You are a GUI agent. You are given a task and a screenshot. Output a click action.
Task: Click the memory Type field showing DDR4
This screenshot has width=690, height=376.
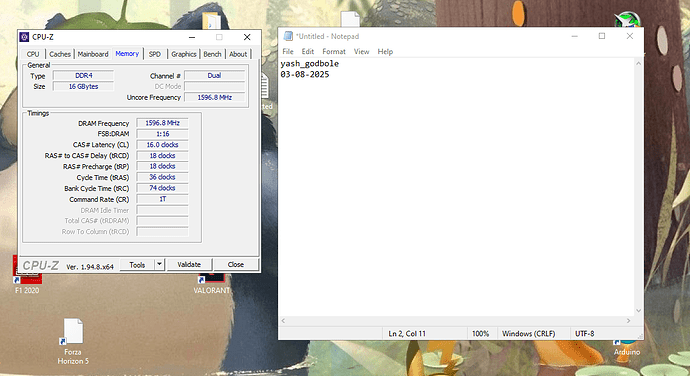84,76
